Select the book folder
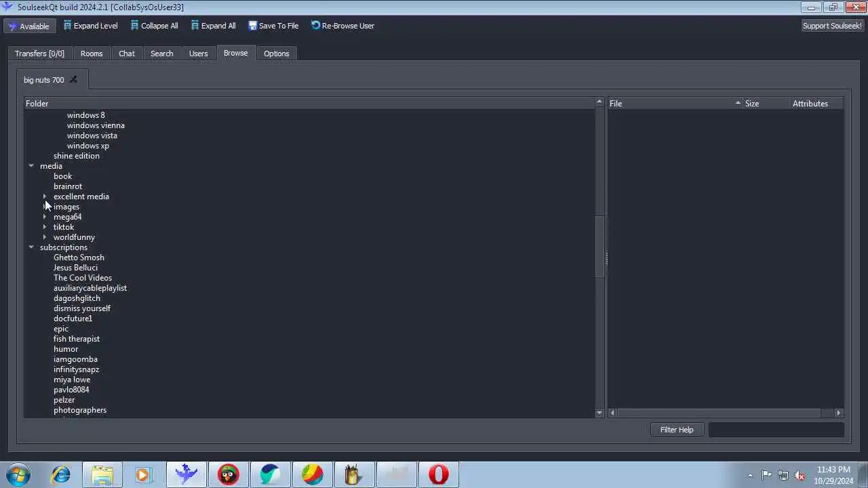 (x=62, y=176)
